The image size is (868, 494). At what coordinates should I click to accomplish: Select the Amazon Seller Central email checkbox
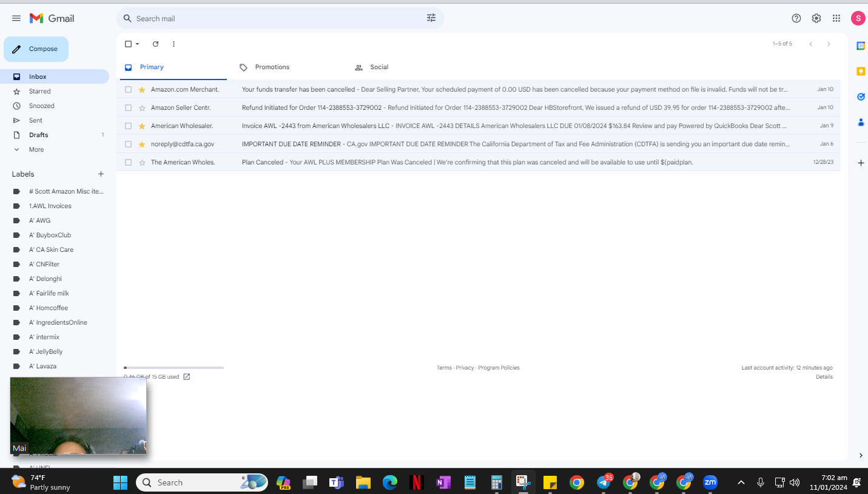pos(128,107)
